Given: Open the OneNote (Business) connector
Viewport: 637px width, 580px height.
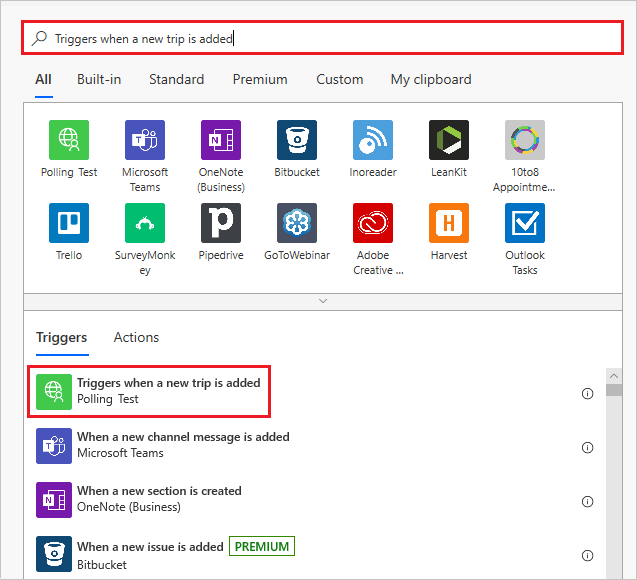Looking at the screenshot, I should point(221,140).
